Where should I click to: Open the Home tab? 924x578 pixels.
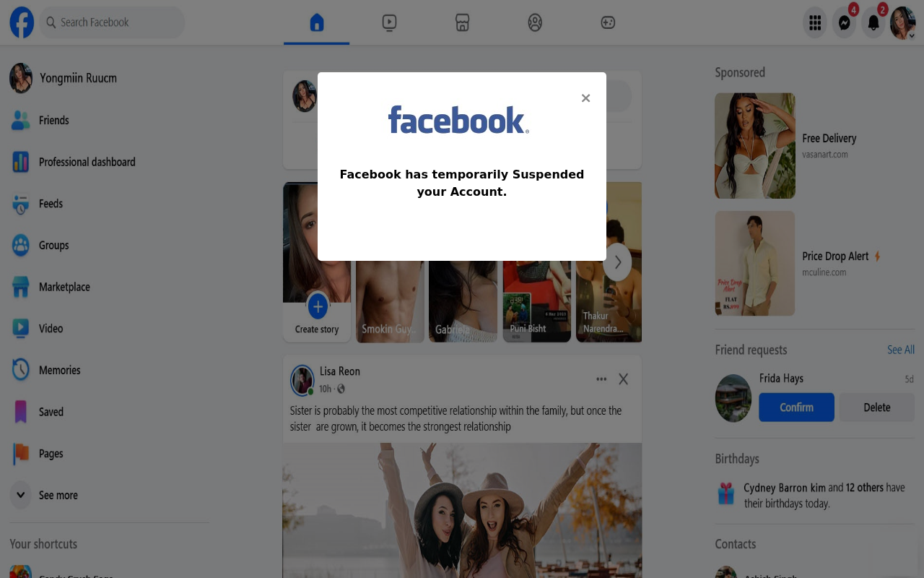[x=316, y=22]
